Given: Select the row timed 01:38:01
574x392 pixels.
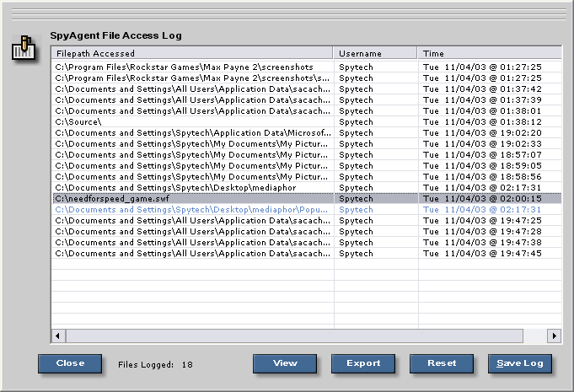Looking at the screenshot, I should [x=307, y=111].
